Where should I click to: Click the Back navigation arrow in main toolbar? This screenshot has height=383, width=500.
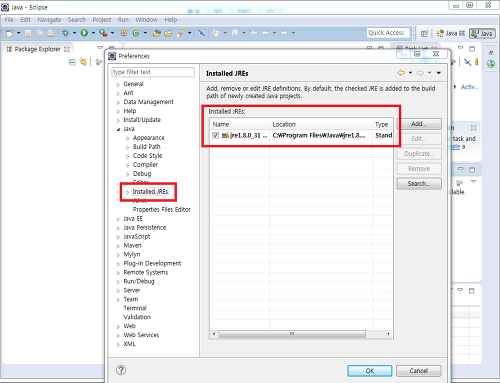click(x=265, y=33)
